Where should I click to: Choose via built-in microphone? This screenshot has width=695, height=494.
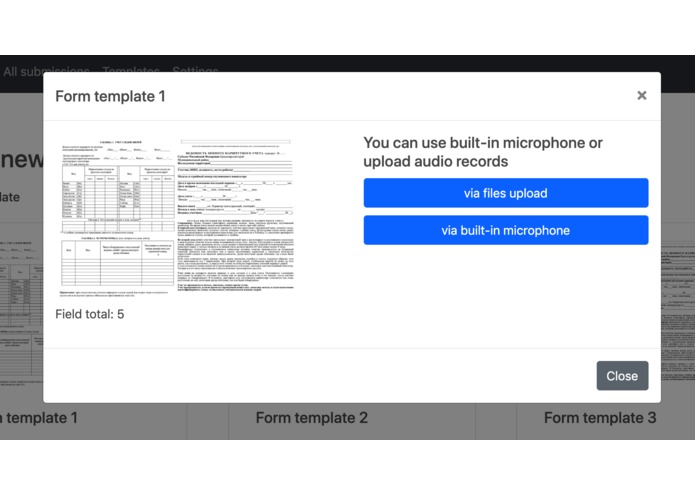[506, 230]
